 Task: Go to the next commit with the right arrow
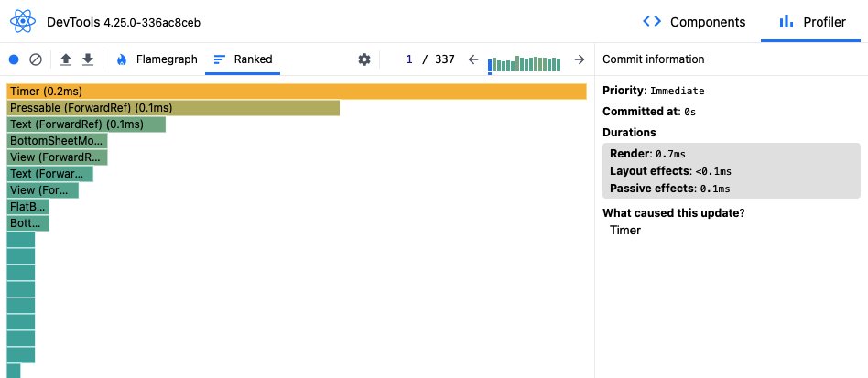[579, 59]
